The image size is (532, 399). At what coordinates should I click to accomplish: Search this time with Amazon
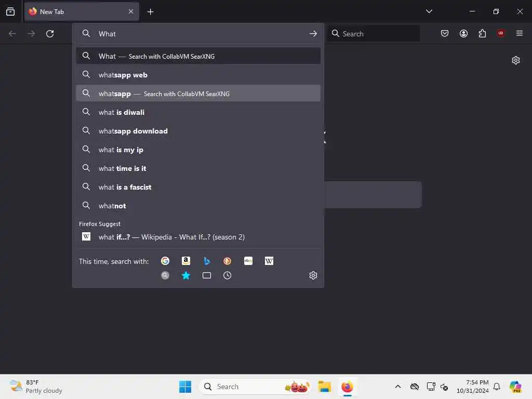[186, 261]
